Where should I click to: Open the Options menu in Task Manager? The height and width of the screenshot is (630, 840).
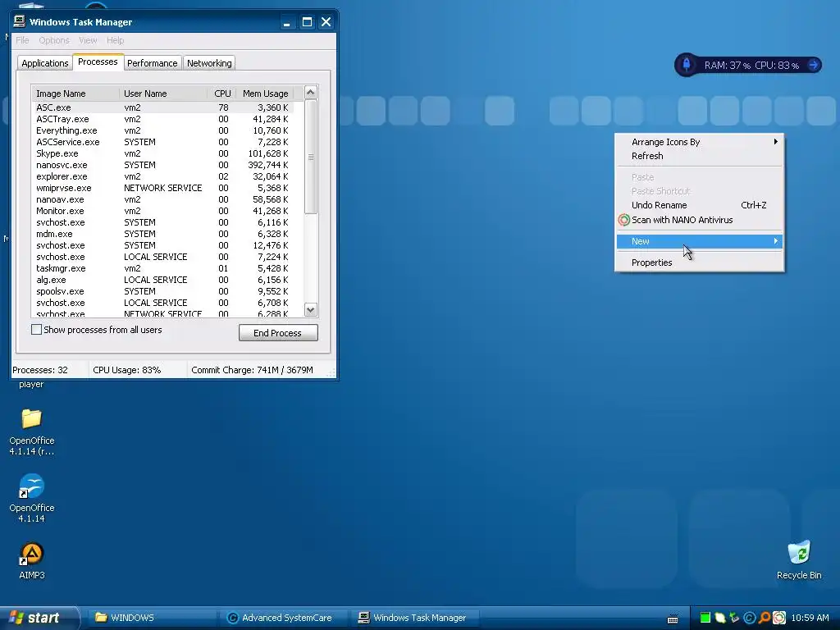pyautogui.click(x=53, y=40)
